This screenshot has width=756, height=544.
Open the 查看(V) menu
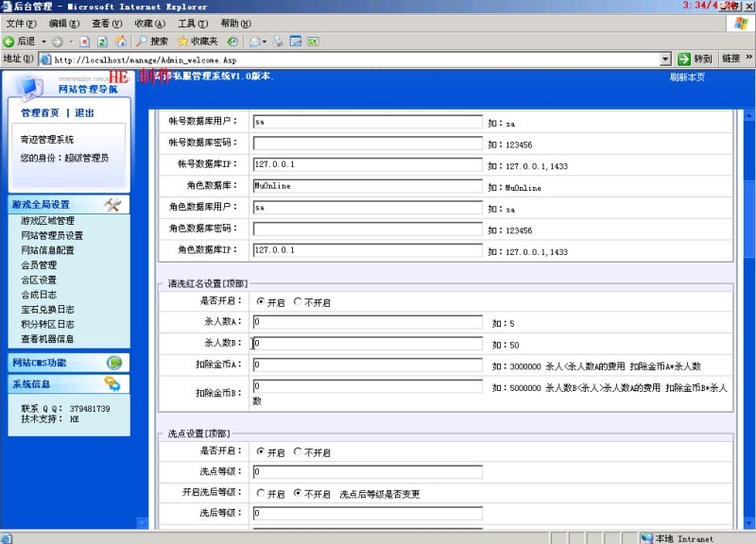click(107, 23)
